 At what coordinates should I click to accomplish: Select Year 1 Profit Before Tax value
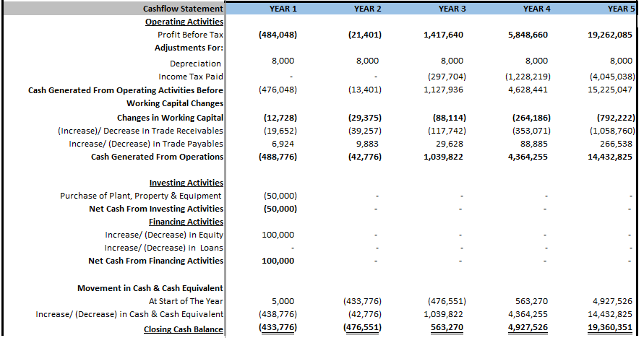(x=278, y=35)
